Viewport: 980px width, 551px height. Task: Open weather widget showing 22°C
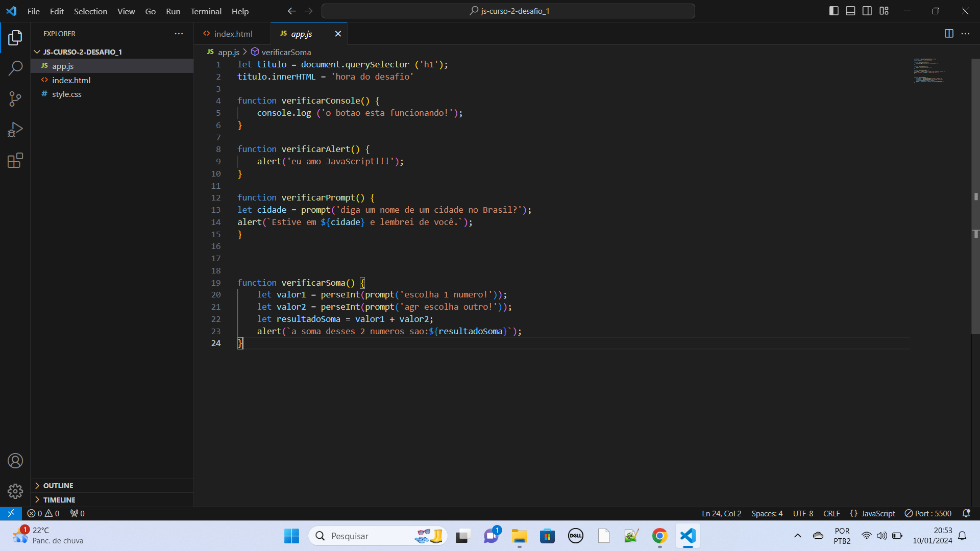coord(48,536)
